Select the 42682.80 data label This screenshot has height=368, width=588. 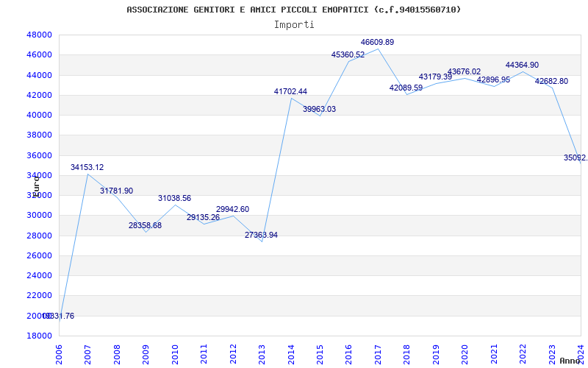pyautogui.click(x=552, y=82)
